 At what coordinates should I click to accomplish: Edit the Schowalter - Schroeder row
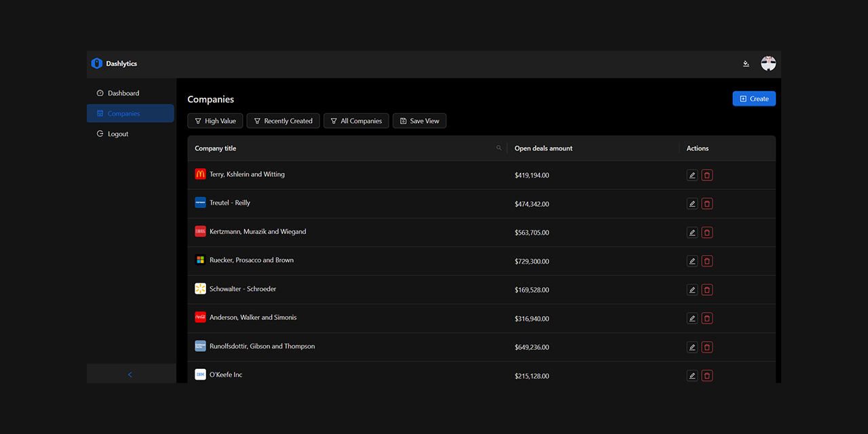click(x=692, y=290)
